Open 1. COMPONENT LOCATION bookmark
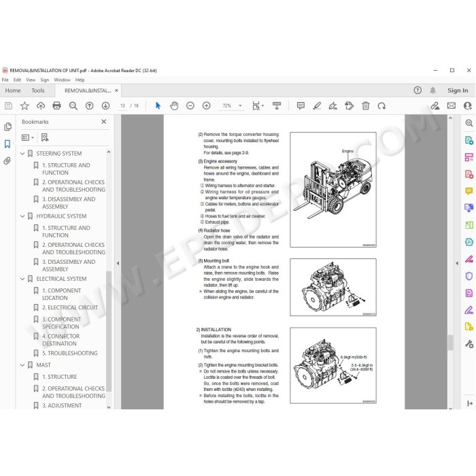Viewport: 476px width, 476px height. (x=62, y=294)
